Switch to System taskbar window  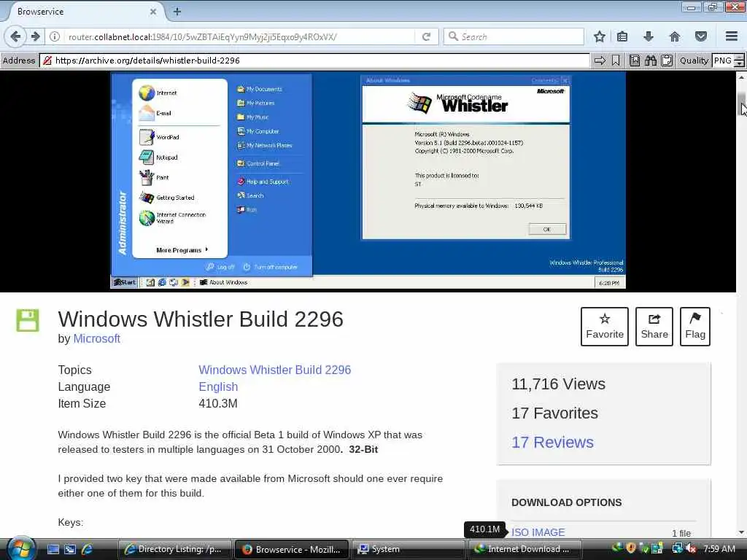pyautogui.click(x=409, y=549)
